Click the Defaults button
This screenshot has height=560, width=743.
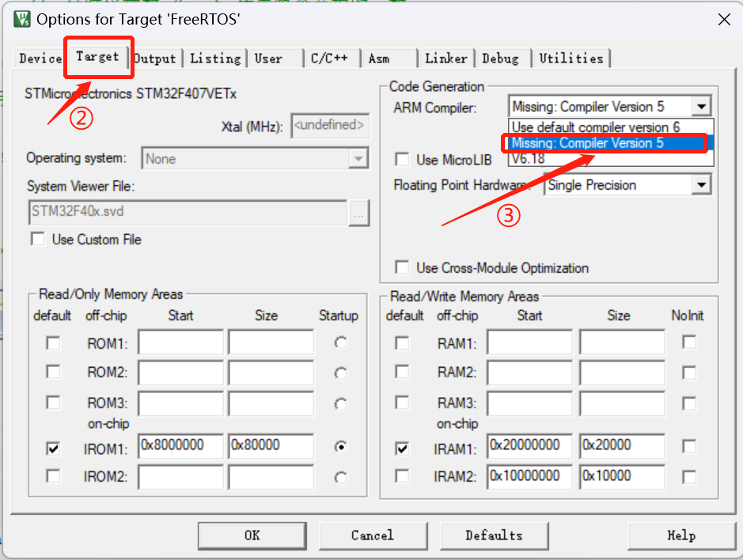(x=494, y=535)
